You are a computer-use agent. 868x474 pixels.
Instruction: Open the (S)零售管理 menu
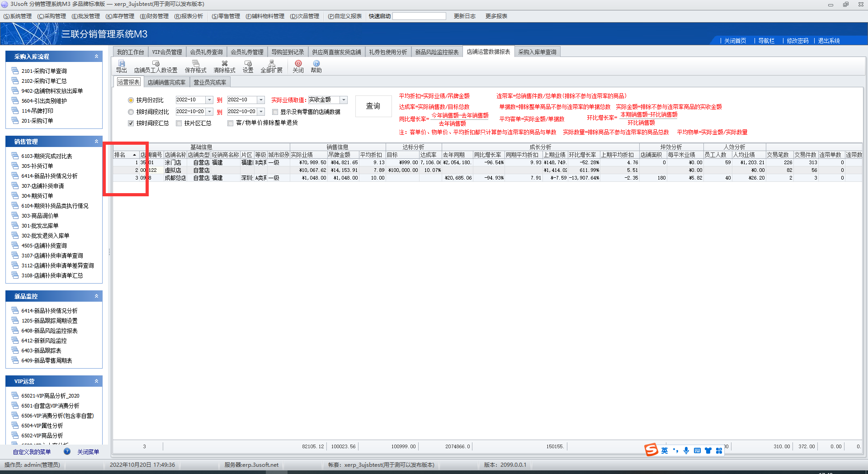click(x=226, y=16)
